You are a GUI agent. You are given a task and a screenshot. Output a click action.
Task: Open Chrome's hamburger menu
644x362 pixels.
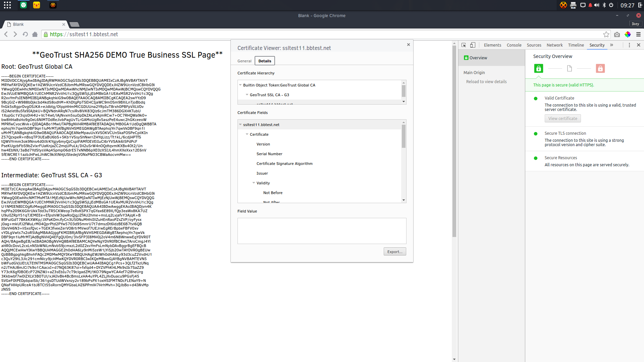pos(638,34)
